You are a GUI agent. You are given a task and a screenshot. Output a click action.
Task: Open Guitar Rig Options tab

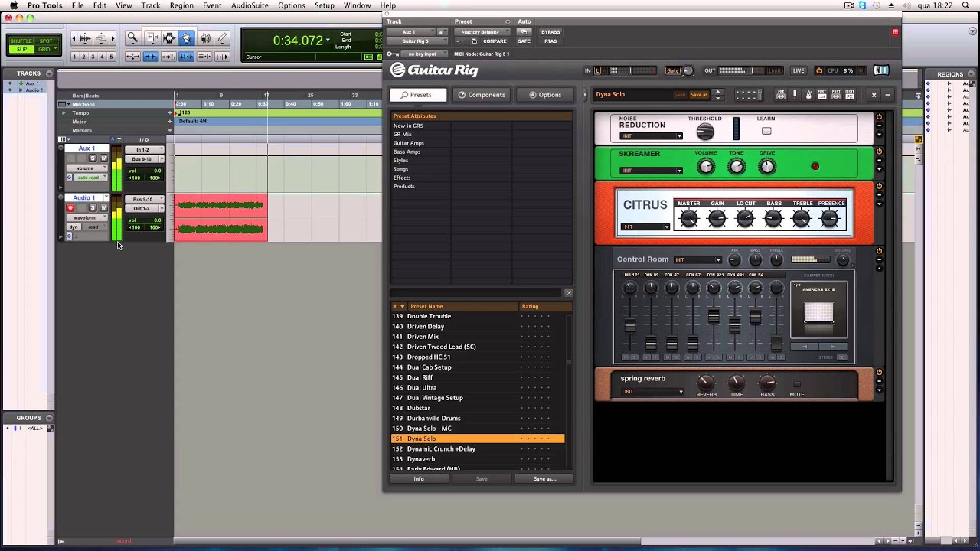pos(545,95)
